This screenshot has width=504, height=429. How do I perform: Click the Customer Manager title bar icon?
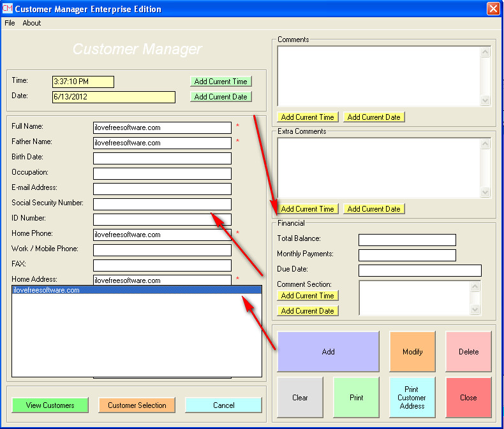pos(7,9)
